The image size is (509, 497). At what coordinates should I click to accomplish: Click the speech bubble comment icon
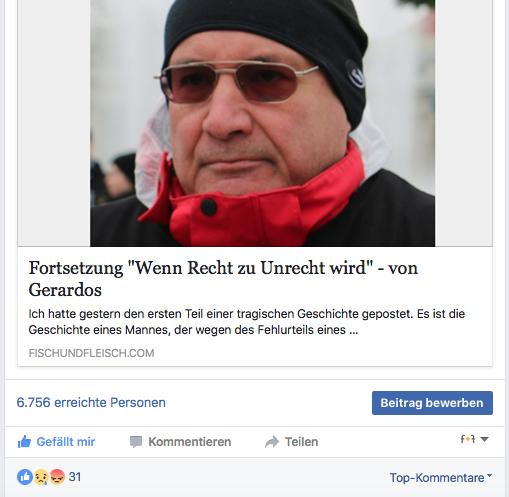point(136,442)
